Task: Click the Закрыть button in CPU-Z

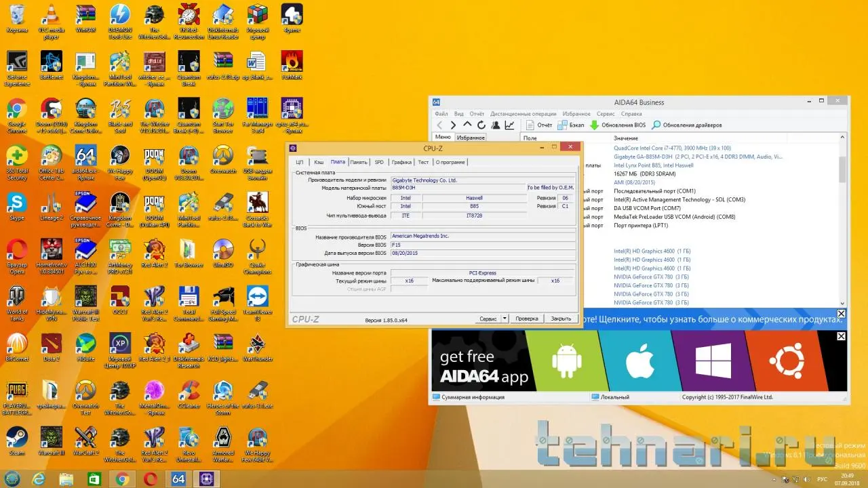Action: [x=561, y=319]
